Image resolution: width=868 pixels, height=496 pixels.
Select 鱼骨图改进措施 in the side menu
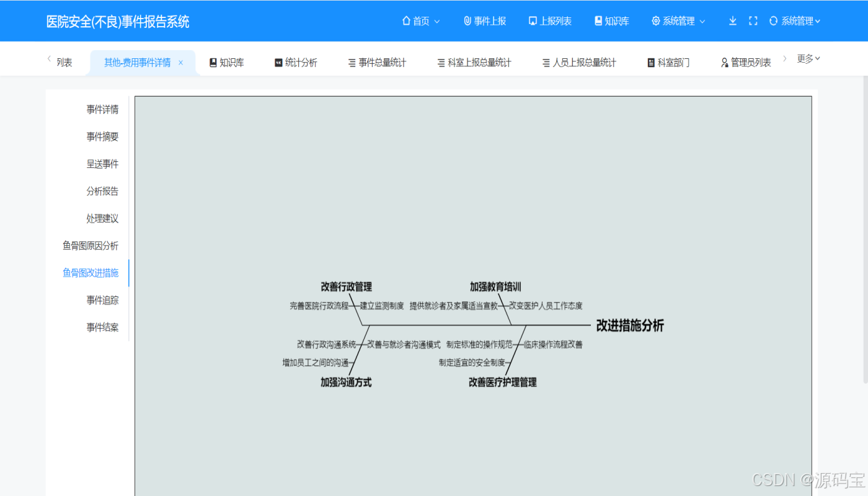(91, 273)
